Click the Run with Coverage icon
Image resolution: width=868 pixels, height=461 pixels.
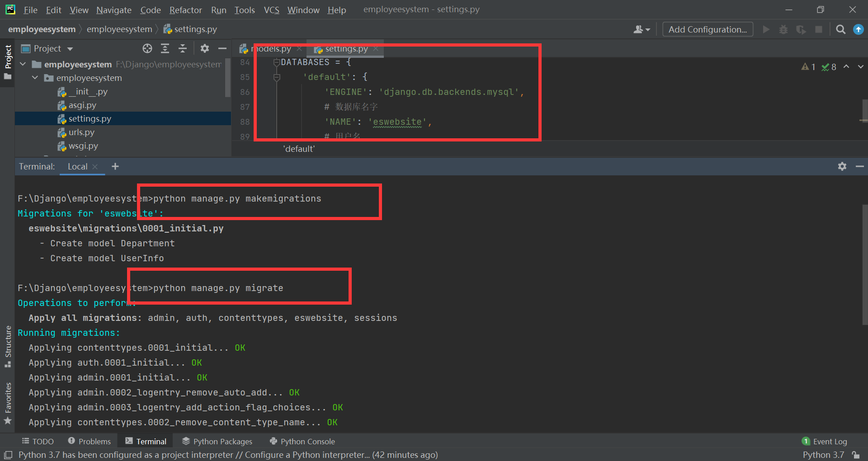[801, 29]
